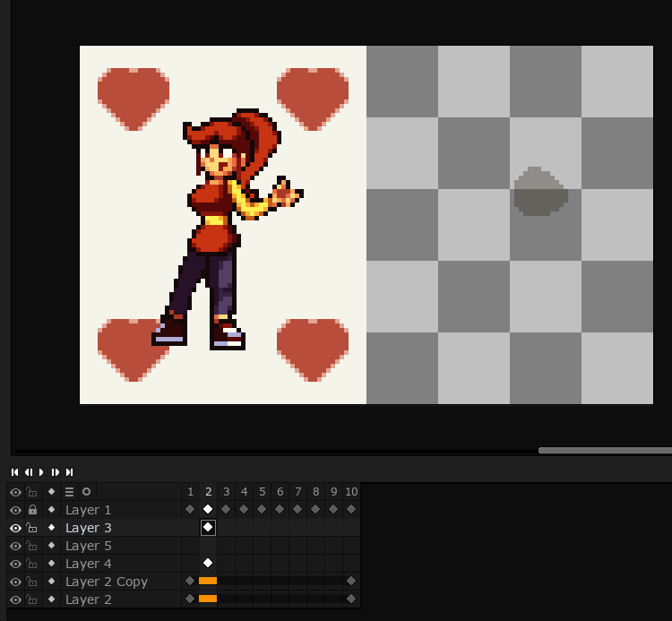Hide Layer 3 with its eye icon

point(15,528)
